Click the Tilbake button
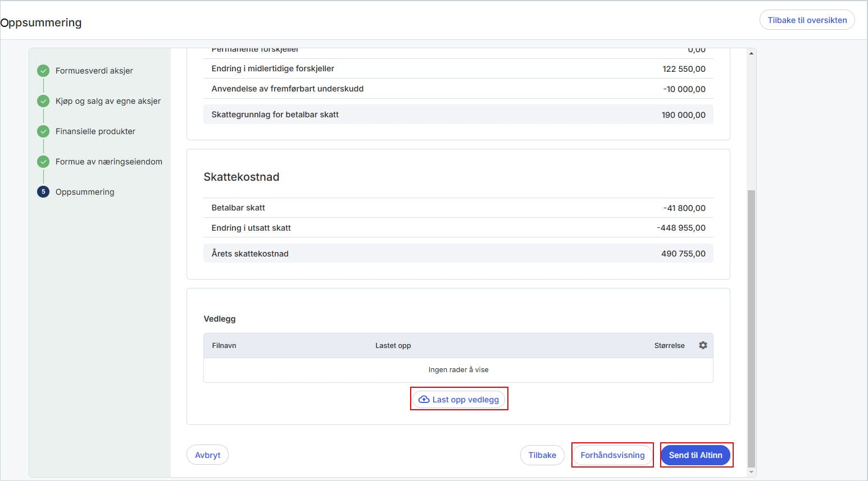Viewport: 868px width, 481px height. coord(542,455)
